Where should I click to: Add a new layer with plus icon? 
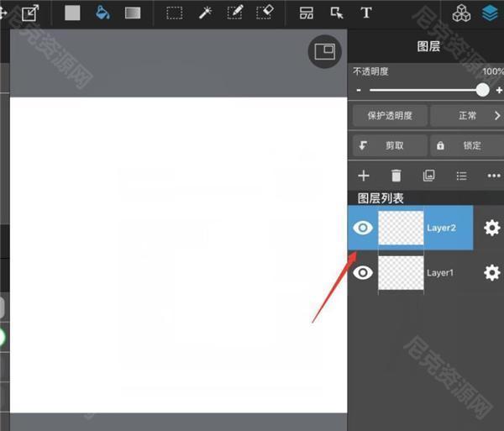click(x=364, y=176)
